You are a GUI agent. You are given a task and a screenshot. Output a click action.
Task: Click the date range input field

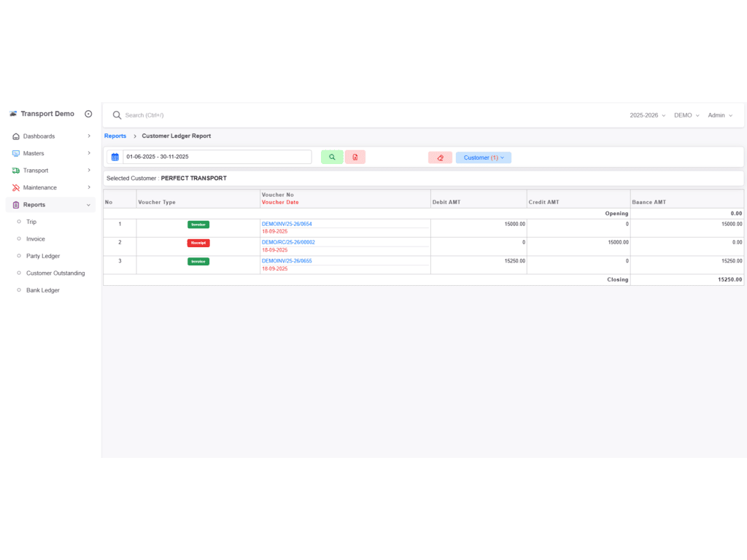[x=217, y=157]
